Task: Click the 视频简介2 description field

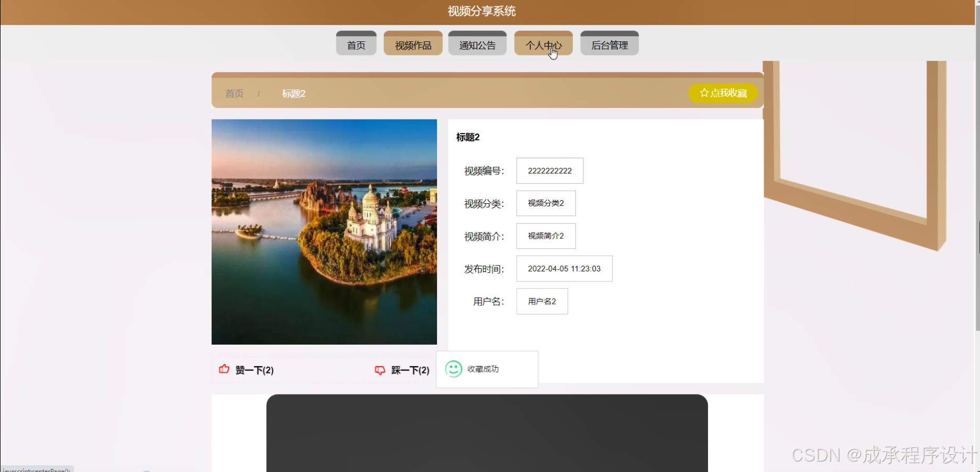Action: coord(546,236)
